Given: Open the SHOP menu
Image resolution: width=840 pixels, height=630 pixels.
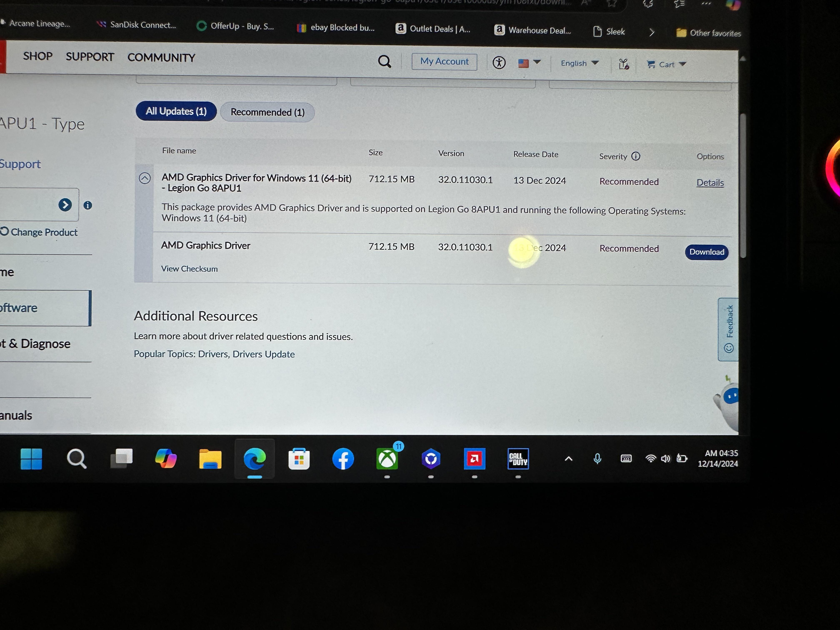Looking at the screenshot, I should point(37,56).
